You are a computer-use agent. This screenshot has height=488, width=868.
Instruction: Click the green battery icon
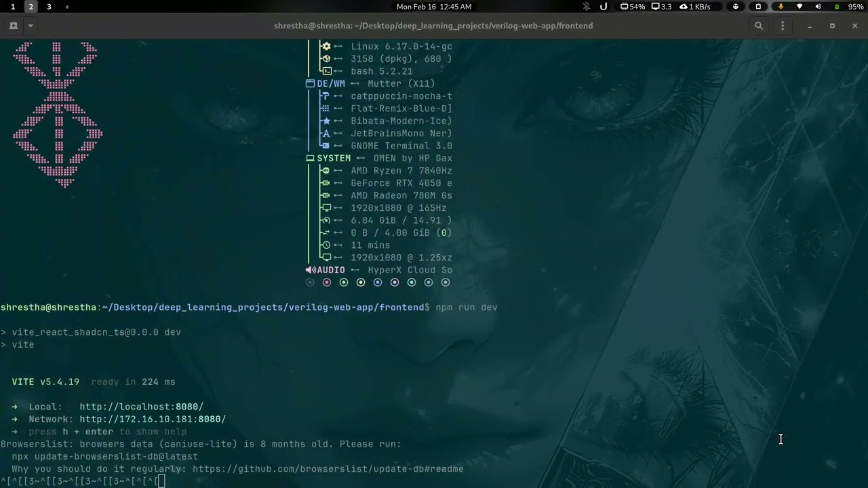point(837,7)
